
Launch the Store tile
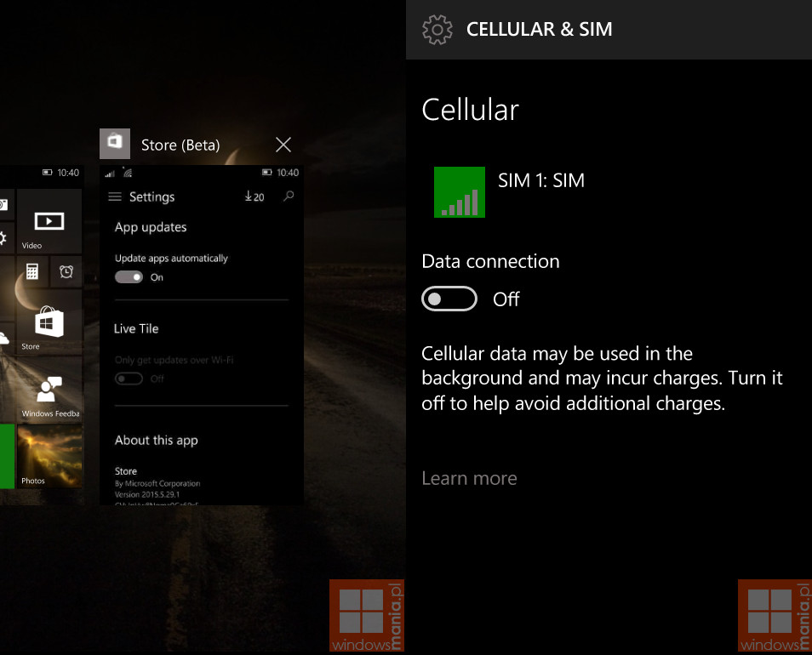pyautogui.click(x=49, y=322)
